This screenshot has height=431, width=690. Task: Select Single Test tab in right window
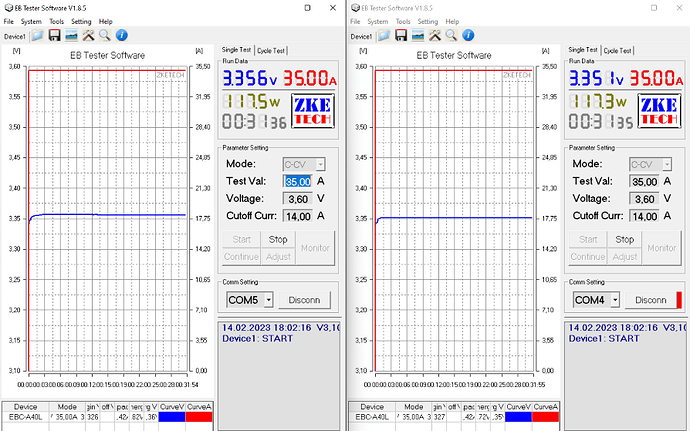(x=583, y=50)
